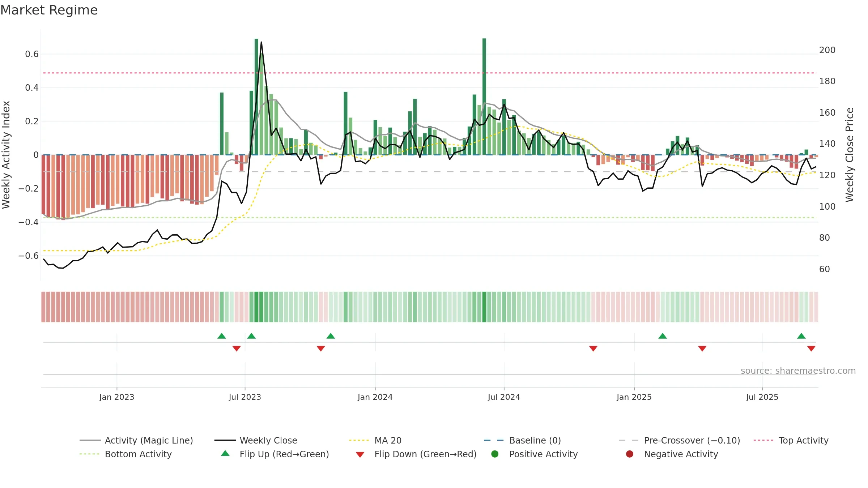
Task: Select the last green flip-up marker after Jul 2025
Action: click(x=801, y=336)
